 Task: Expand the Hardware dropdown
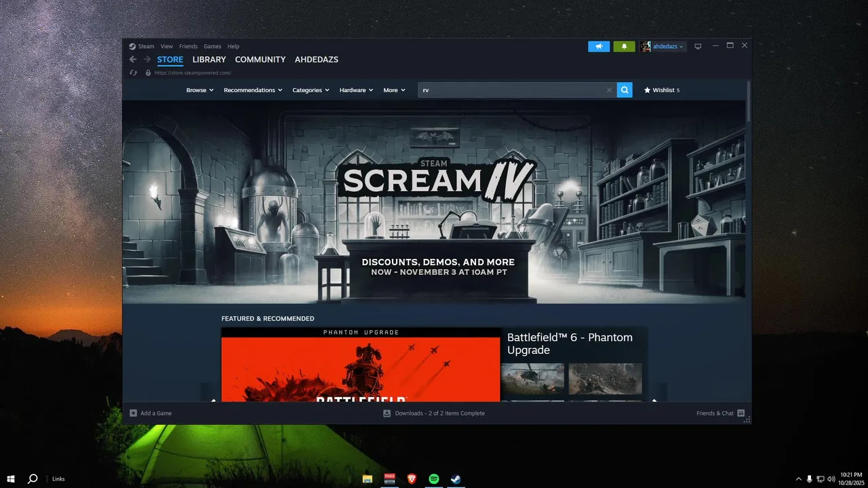pyautogui.click(x=356, y=90)
